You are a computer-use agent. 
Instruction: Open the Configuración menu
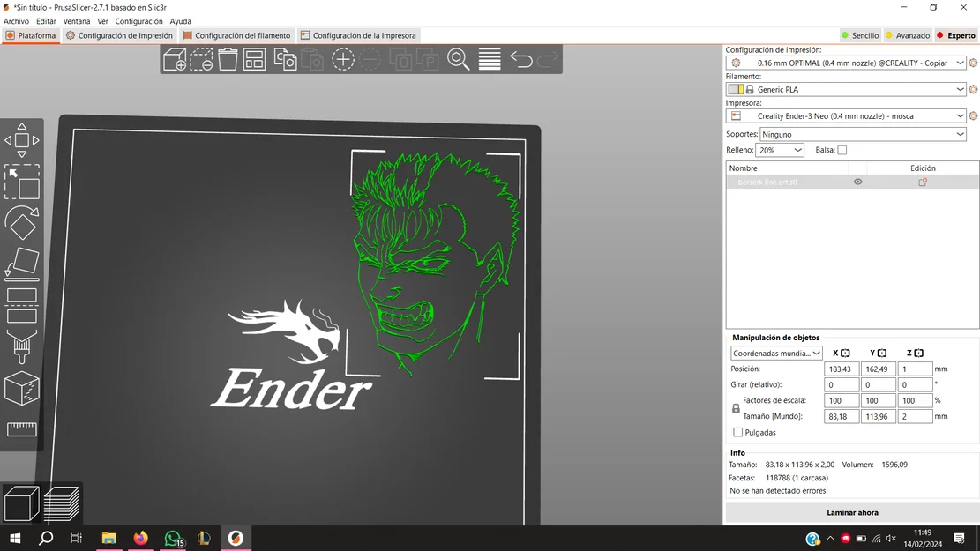138,21
